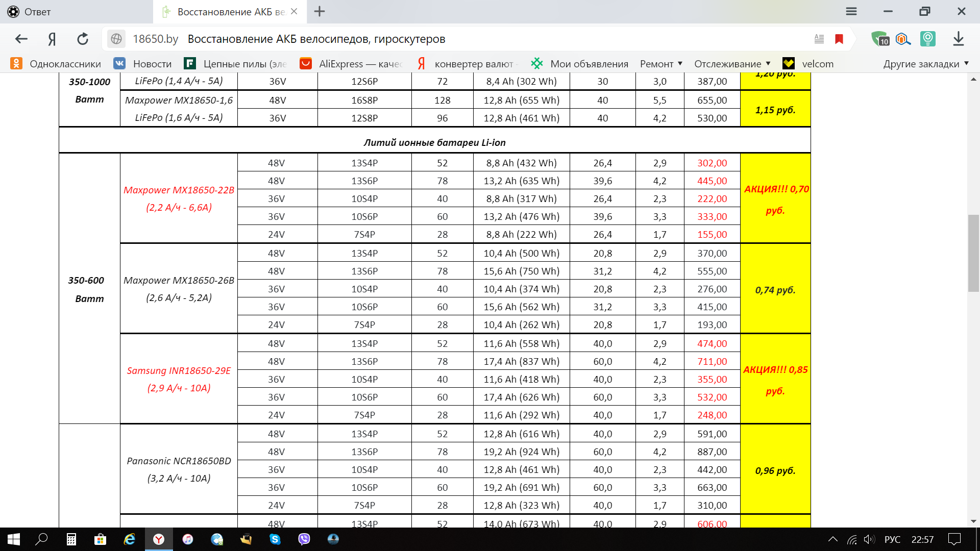Click capacity cell 17,4 Ah (837 Wh)
Image resolution: width=980 pixels, height=551 pixels.
(522, 361)
